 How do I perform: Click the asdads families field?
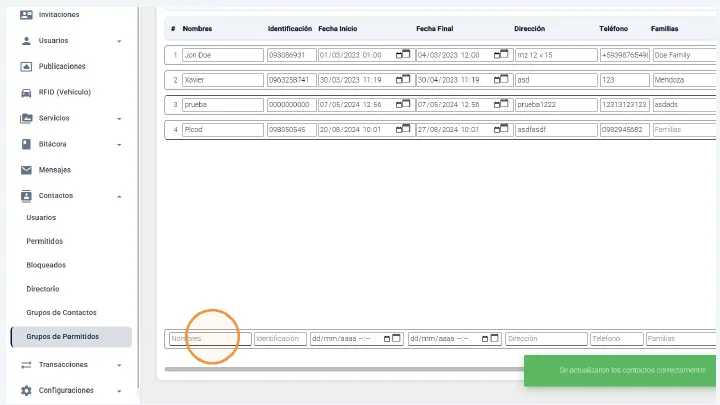(x=684, y=104)
